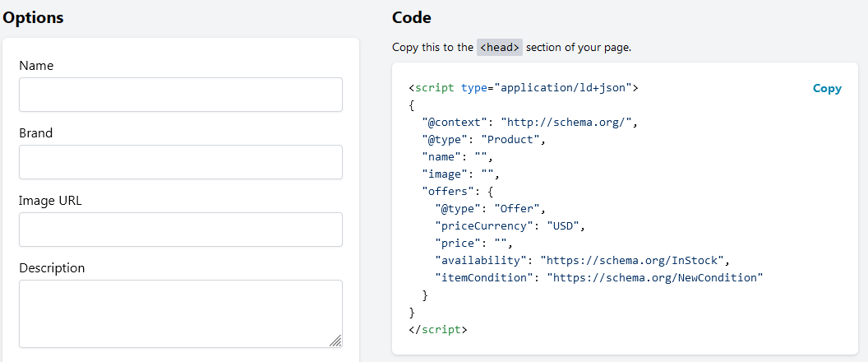Click the "availability" InStock URL line

582,260
